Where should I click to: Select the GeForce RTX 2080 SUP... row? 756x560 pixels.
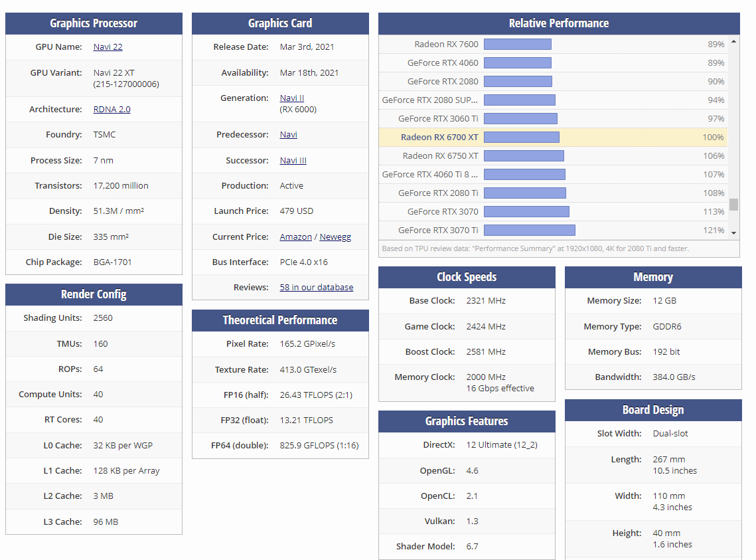(553, 100)
